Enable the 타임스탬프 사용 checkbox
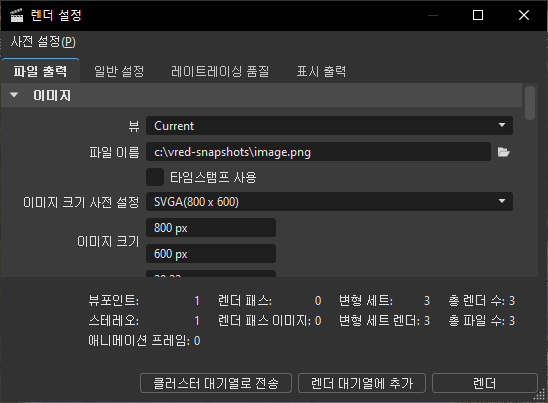Screen dimensions: 548x403 point(155,177)
